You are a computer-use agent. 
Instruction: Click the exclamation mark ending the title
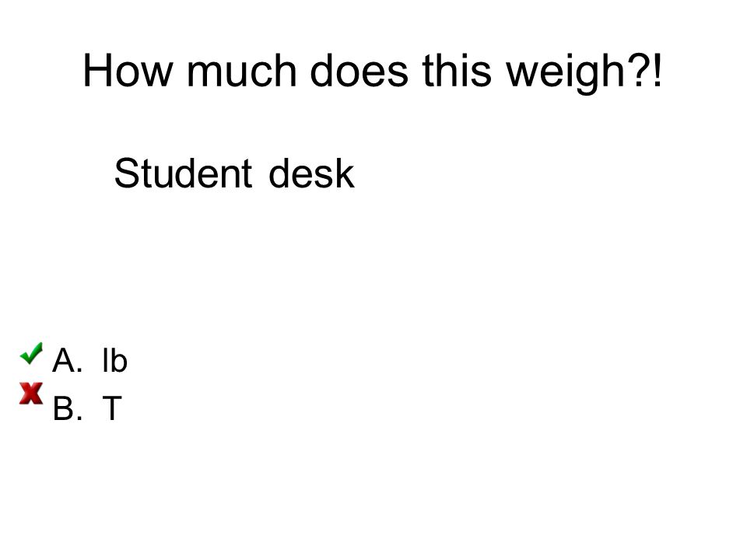[x=658, y=69]
